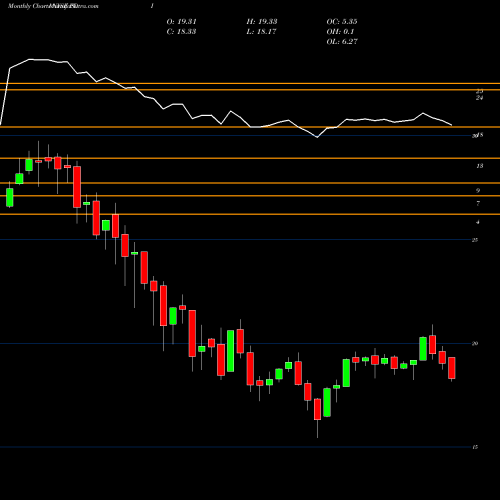This screenshot has height=500, width=500.
Task: Click the 15 price axis label
Action: (475, 447)
